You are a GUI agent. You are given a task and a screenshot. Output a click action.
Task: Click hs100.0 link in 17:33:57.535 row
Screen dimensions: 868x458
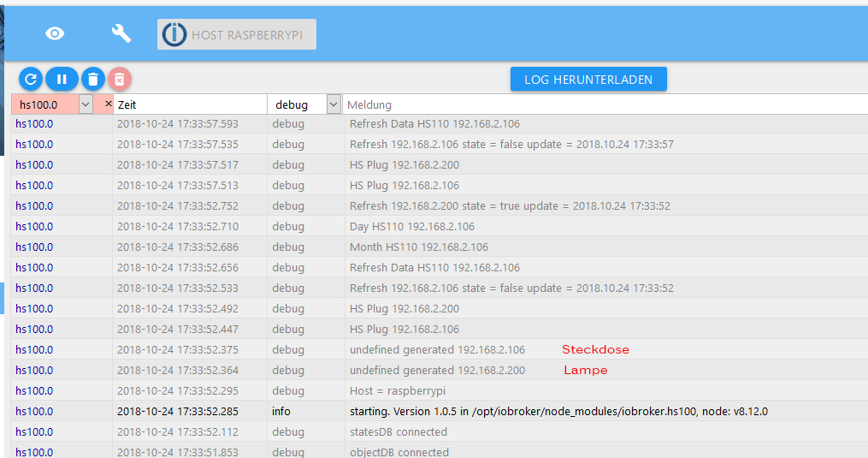[34, 144]
